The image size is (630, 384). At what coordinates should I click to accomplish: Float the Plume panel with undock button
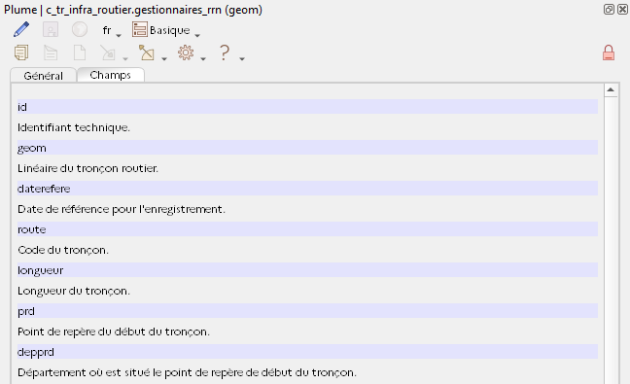609,9
